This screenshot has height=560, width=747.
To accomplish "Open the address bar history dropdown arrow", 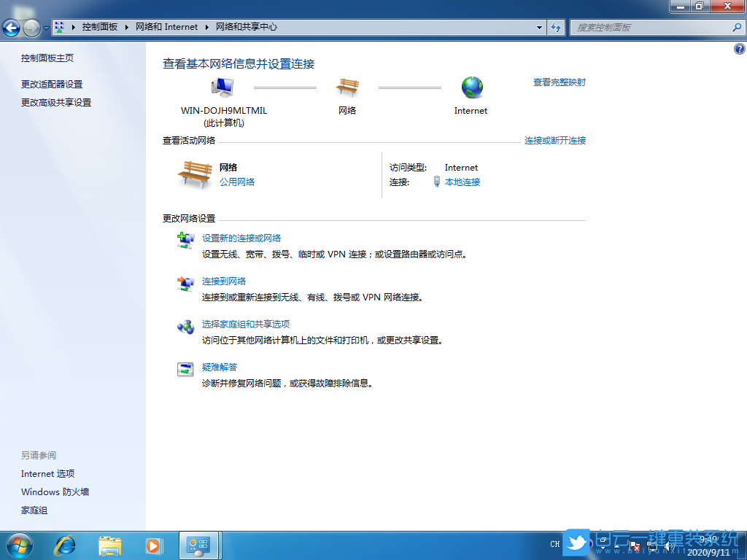I will pos(538,28).
